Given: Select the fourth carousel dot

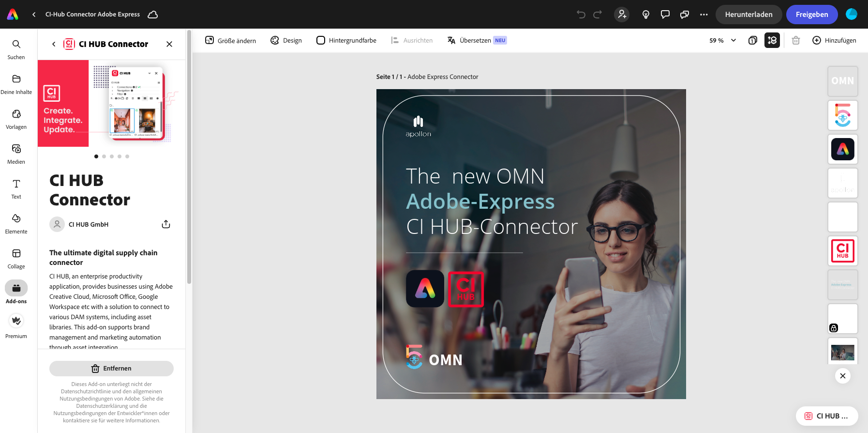Looking at the screenshot, I should [120, 156].
